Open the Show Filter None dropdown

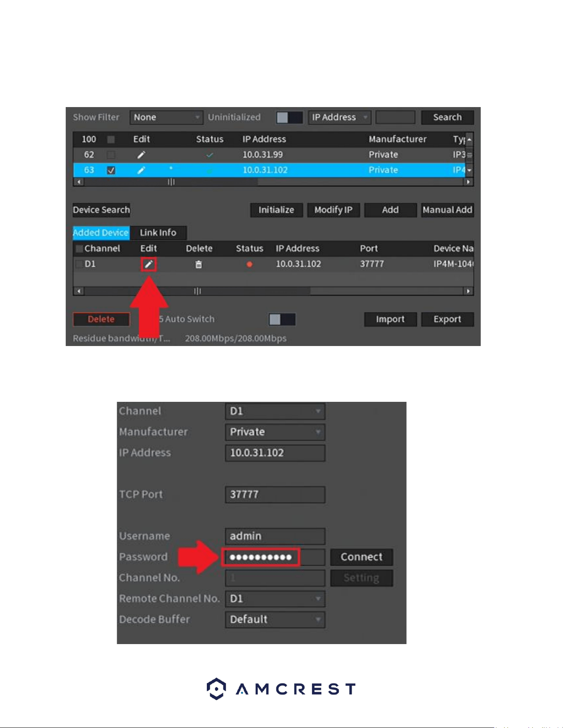[166, 117]
